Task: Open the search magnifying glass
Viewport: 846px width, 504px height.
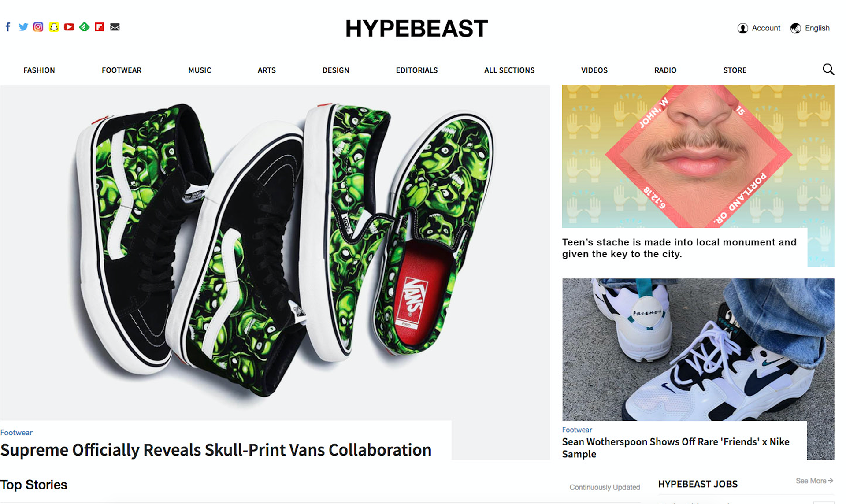Action: (x=828, y=70)
